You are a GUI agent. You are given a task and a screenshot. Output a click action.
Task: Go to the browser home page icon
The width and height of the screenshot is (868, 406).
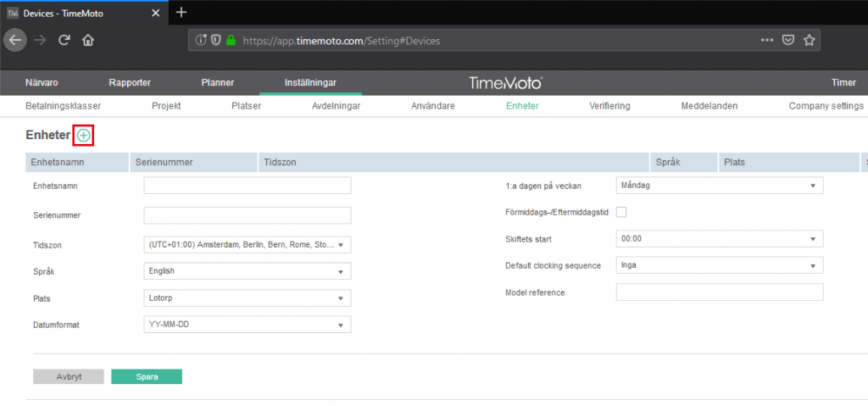pyautogui.click(x=88, y=40)
